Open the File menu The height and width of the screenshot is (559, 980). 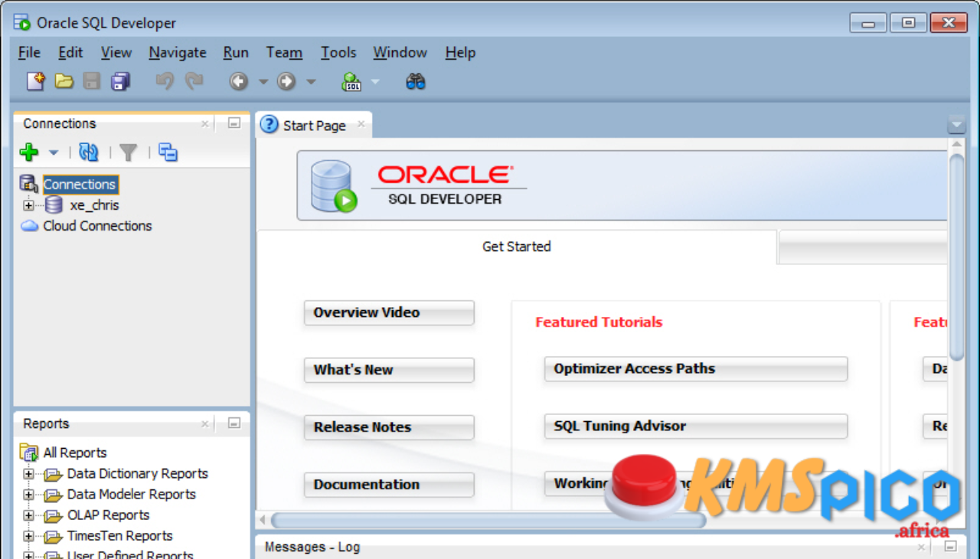pyautogui.click(x=29, y=53)
